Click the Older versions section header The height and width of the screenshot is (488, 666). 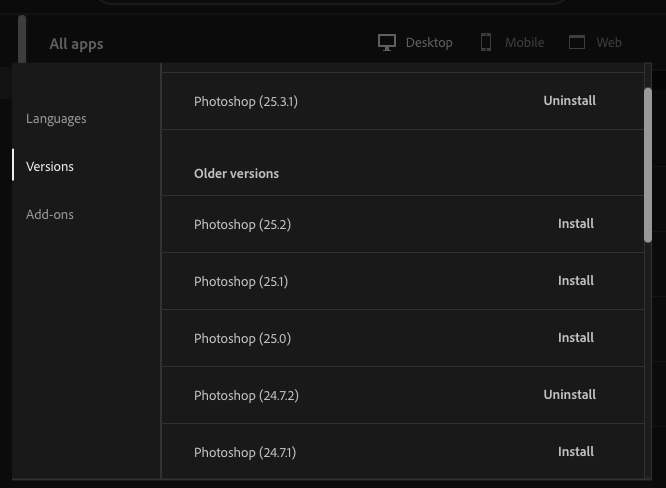[x=236, y=174]
